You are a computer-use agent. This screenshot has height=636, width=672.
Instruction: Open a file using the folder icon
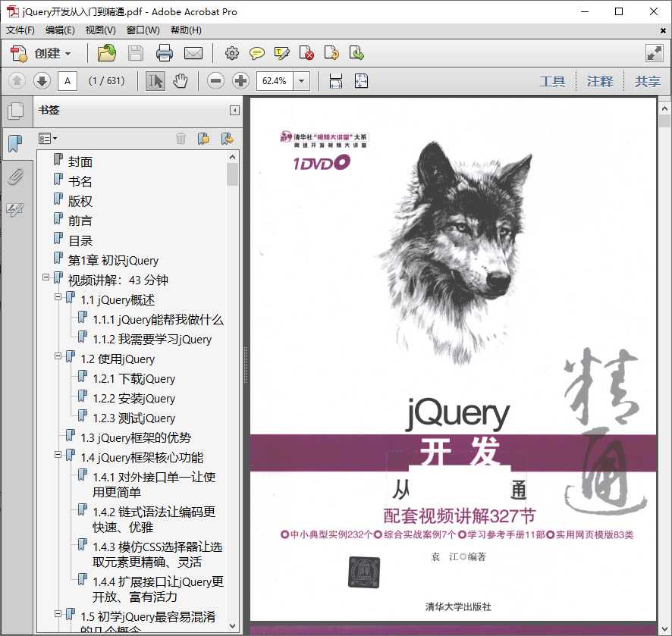tap(106, 53)
